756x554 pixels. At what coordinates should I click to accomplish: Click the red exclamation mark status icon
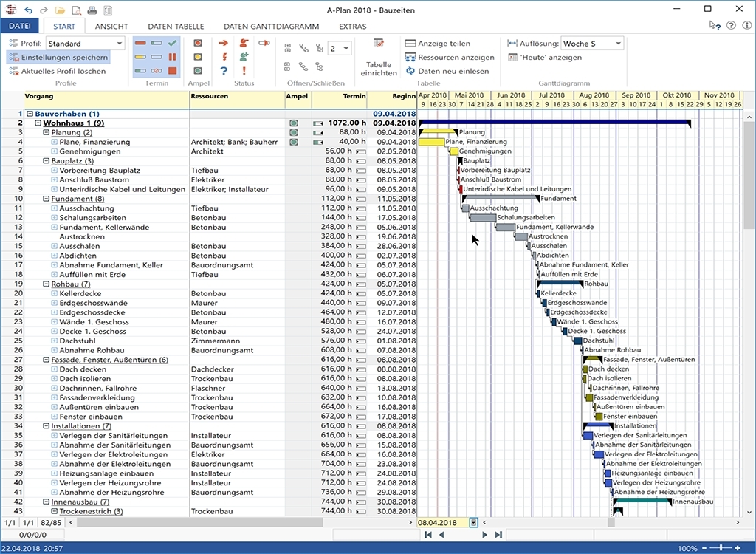(x=244, y=71)
